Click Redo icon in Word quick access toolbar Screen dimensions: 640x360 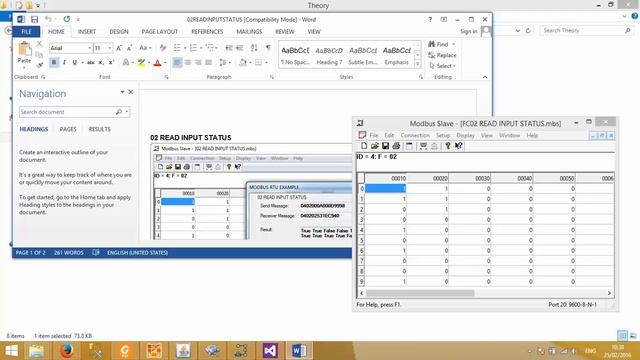(67, 19)
